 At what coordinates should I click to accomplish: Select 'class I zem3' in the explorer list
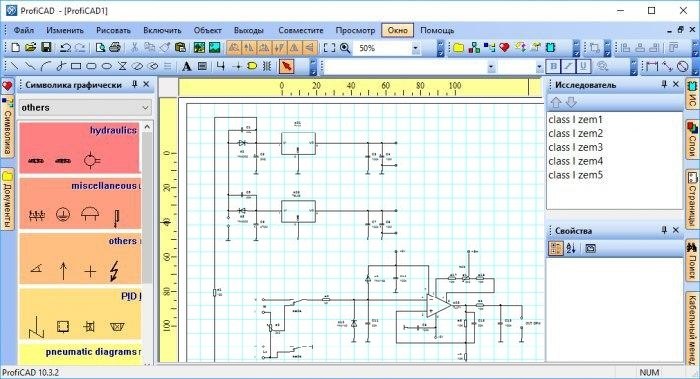575,147
